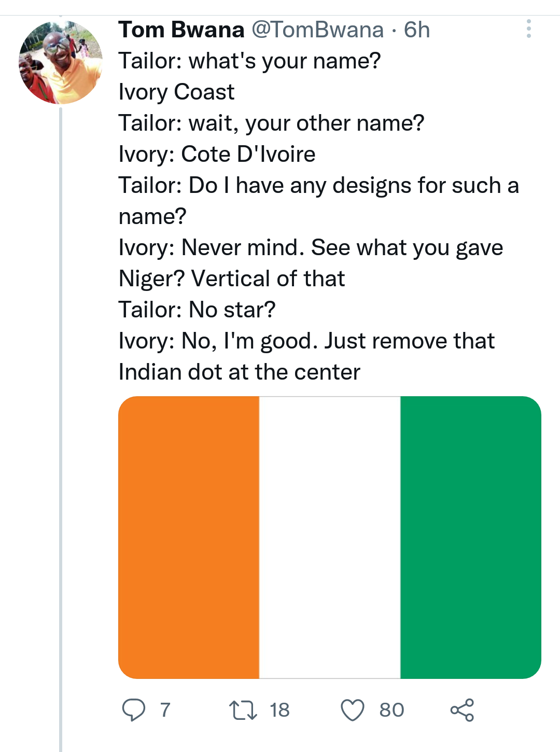View the 80 likes count
Image resolution: width=560 pixels, height=752 pixels.
(391, 710)
